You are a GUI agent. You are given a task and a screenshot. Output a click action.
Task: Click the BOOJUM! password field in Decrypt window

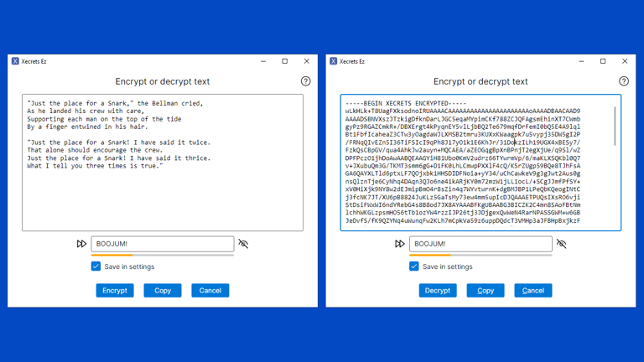point(480,244)
